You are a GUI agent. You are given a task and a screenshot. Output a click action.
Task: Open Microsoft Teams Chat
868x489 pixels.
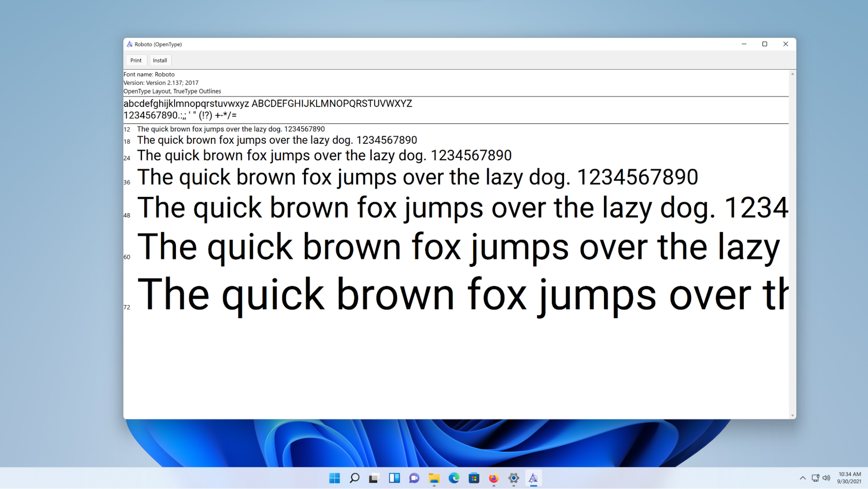[x=414, y=478]
